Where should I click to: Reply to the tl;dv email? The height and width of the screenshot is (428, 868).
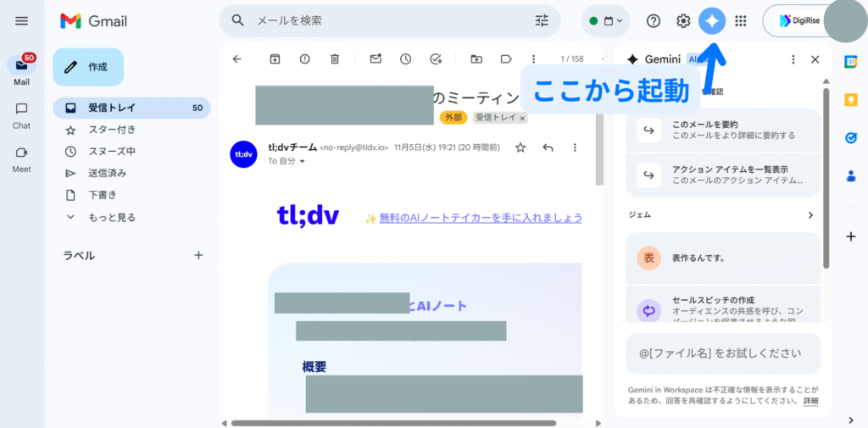click(548, 147)
